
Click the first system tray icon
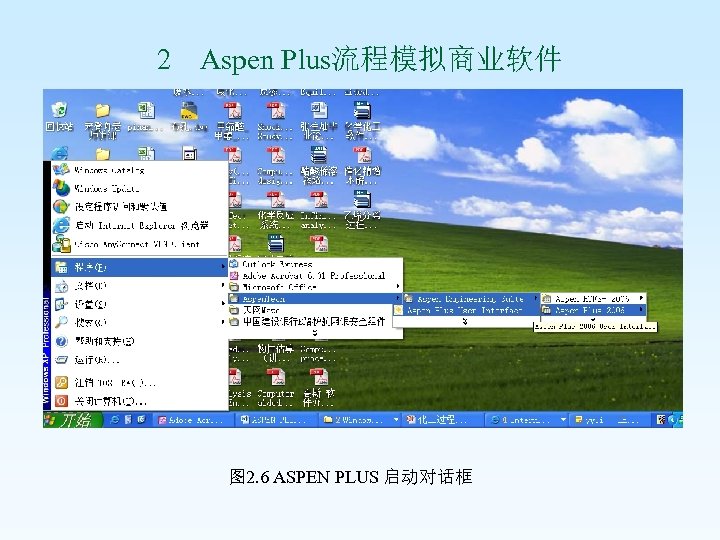(x=661, y=420)
